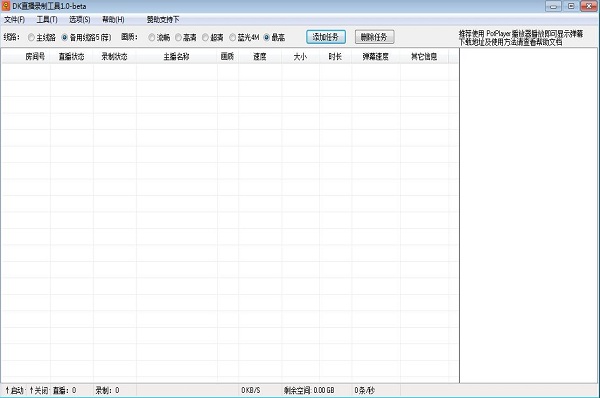Open the 文件(F) menu
Image resolution: width=600 pixels, height=398 pixels.
click(15, 20)
